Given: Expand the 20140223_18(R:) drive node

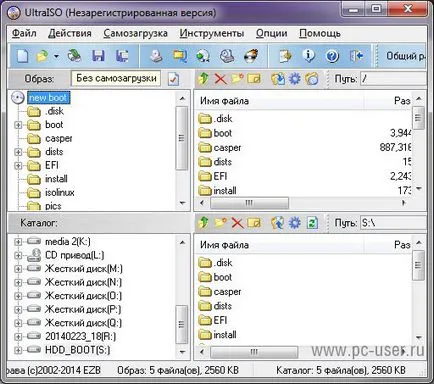Looking at the screenshot, I should click(x=18, y=337).
